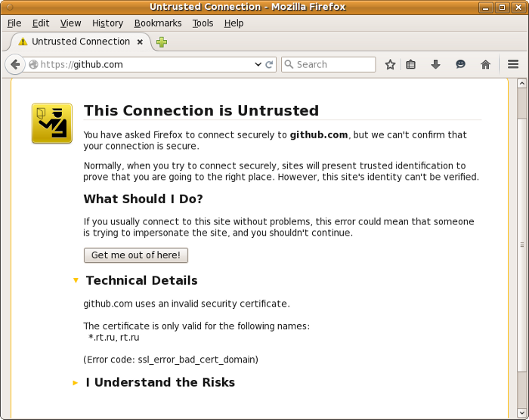Screen dimensions: 529x420
Task: Click the error code ssl_error_bad_cert_domain text
Action: pyautogui.click(x=171, y=360)
